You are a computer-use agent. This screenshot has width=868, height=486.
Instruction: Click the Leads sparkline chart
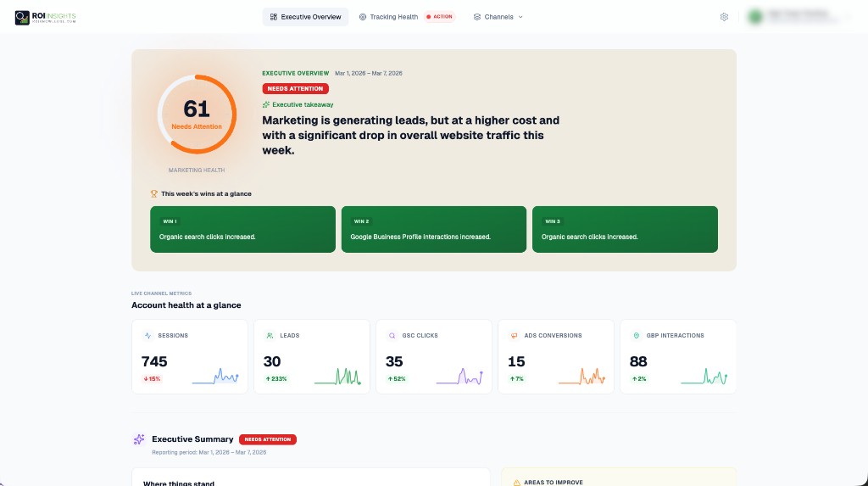(x=337, y=377)
